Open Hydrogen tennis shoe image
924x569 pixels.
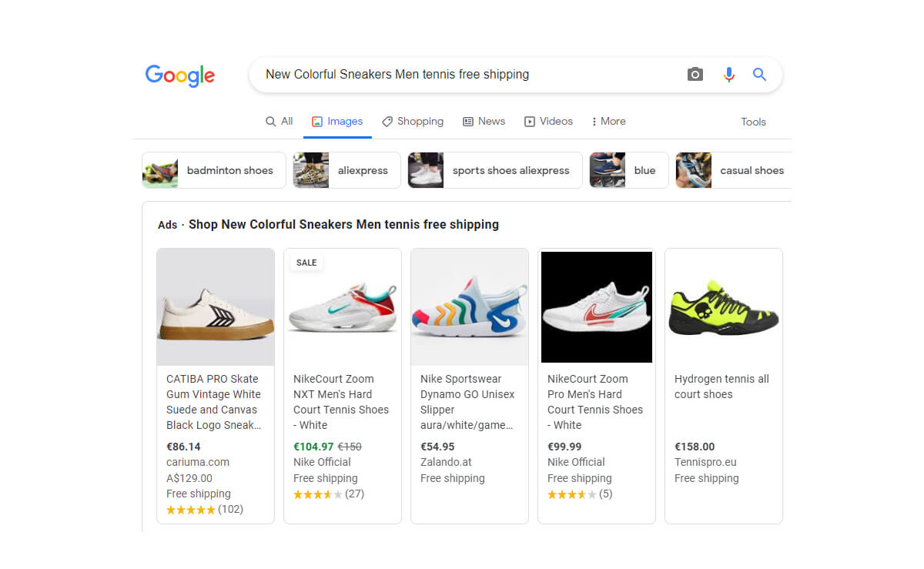tap(724, 306)
